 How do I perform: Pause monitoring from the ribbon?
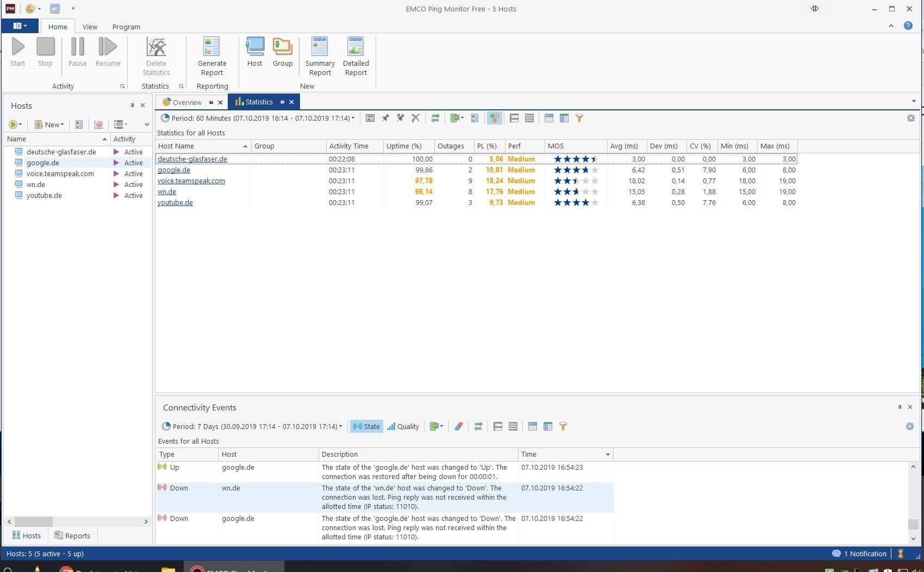[78, 52]
